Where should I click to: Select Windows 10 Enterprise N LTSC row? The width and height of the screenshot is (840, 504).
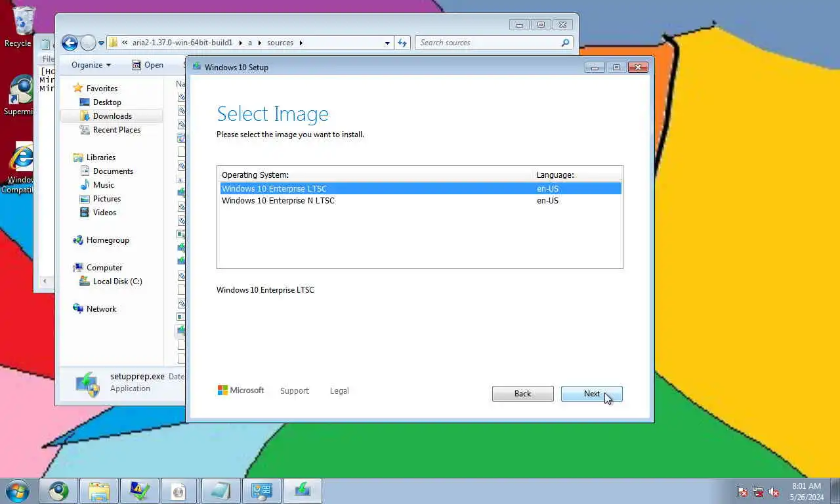[420, 201]
